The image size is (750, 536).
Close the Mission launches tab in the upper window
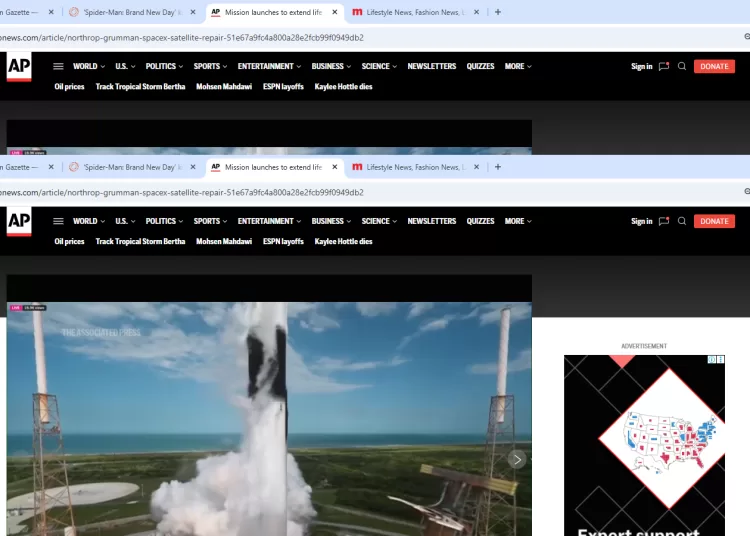(335, 12)
